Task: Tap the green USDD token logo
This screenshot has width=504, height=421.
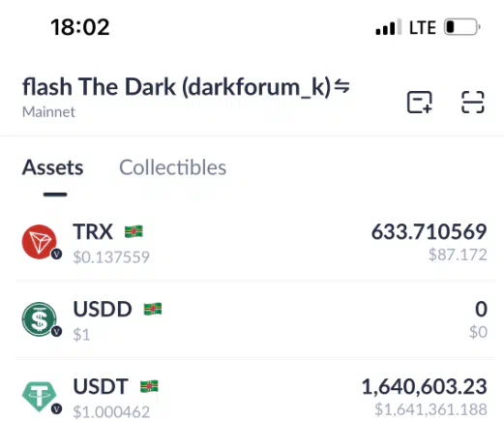Action: [40, 318]
